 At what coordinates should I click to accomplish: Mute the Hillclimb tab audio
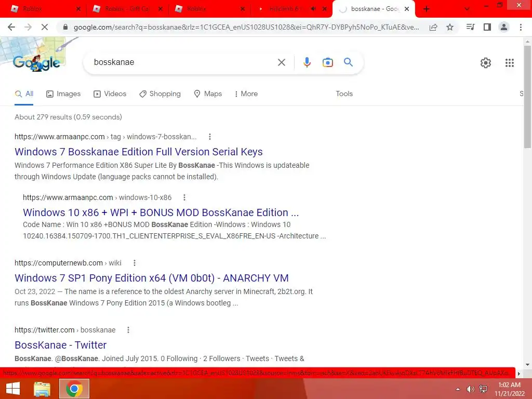click(313, 9)
